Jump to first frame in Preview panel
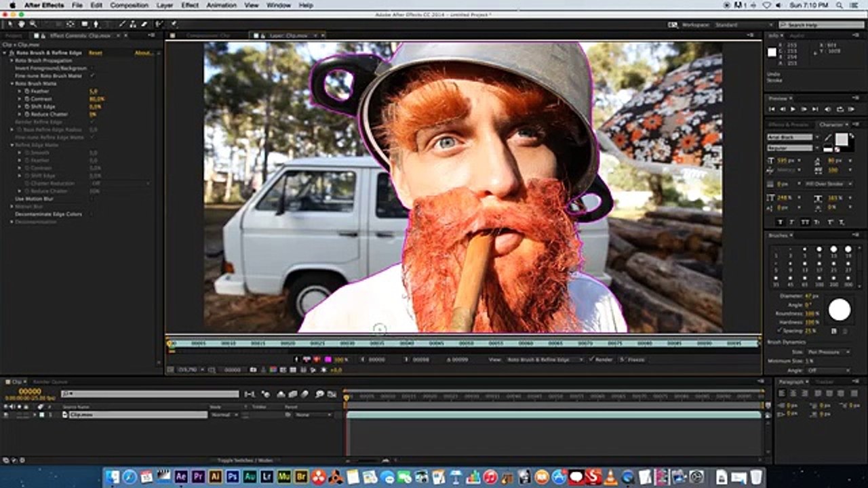Image resolution: width=868 pixels, height=488 pixels. point(772,109)
